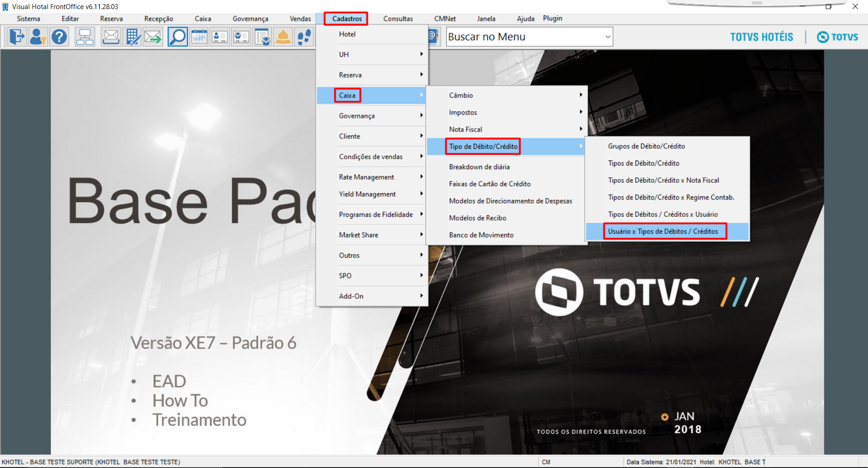Open the Caixa menu in the menu bar
868x468 pixels.
click(x=203, y=19)
